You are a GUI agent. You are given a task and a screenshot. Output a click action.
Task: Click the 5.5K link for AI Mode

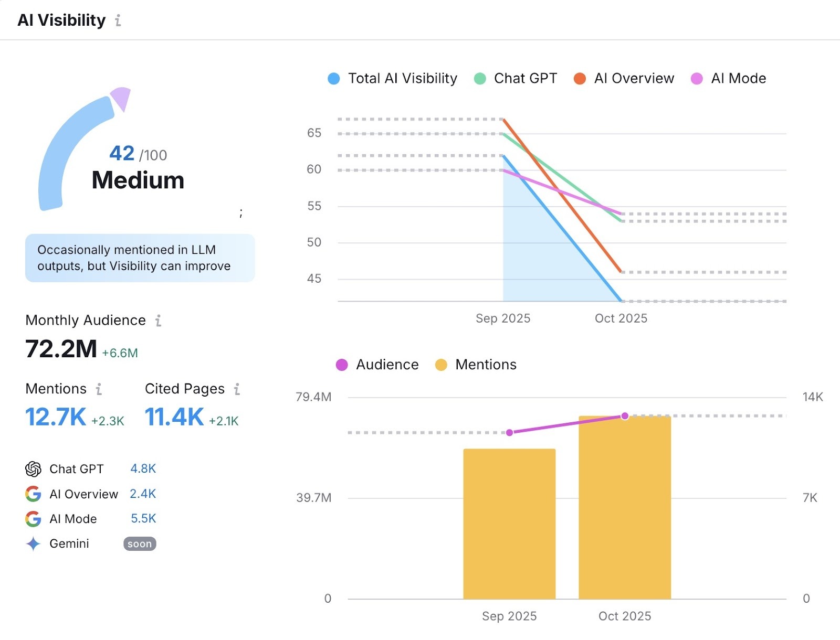143,518
